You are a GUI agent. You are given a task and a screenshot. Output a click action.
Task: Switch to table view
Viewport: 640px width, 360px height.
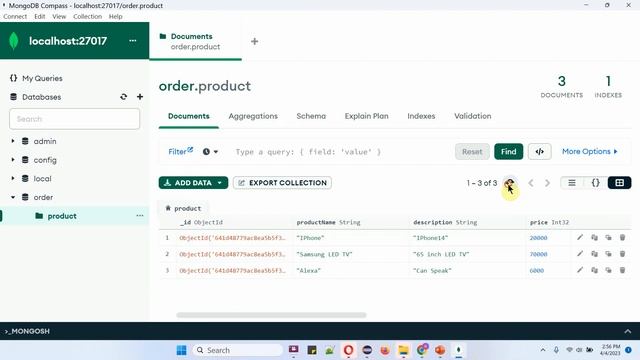[620, 183]
